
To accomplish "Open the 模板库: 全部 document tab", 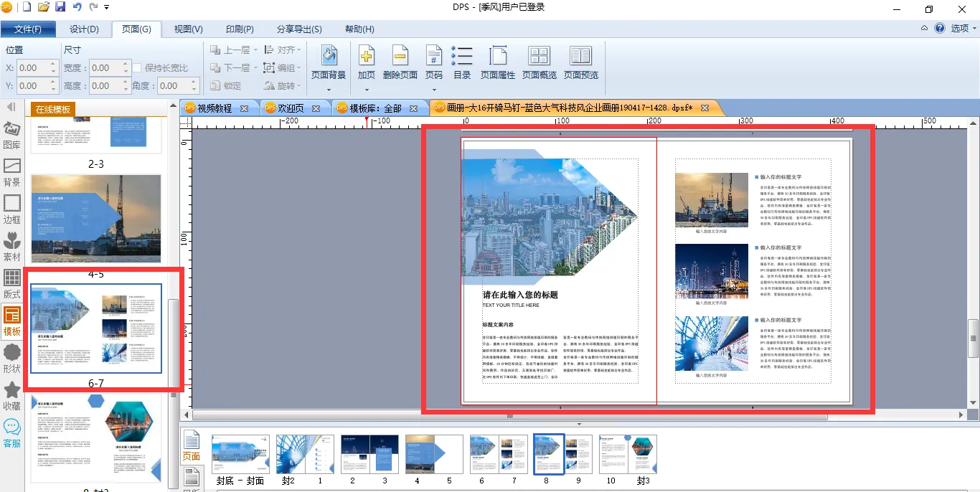I will click(375, 108).
